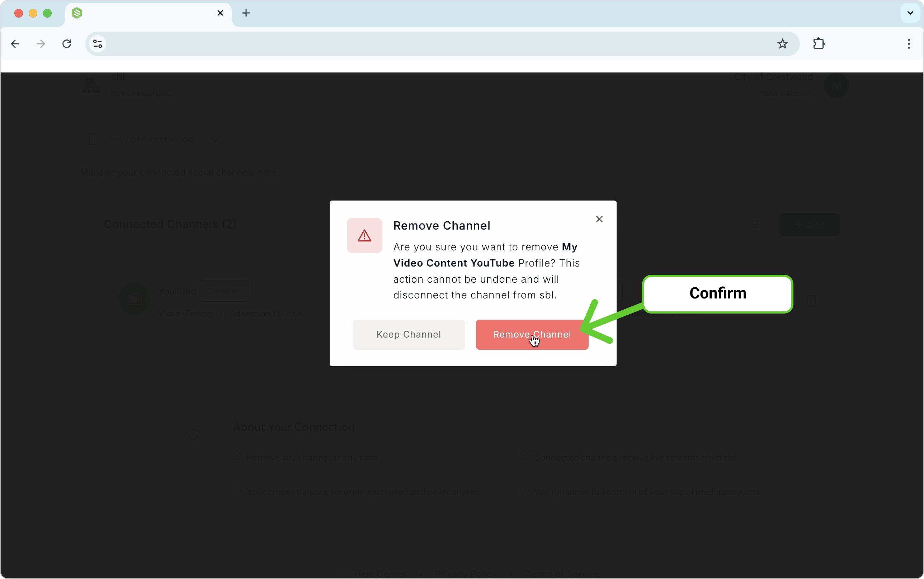Expand the tab search dropdown arrow
Viewport: 924px width, 579px height.
click(x=910, y=13)
